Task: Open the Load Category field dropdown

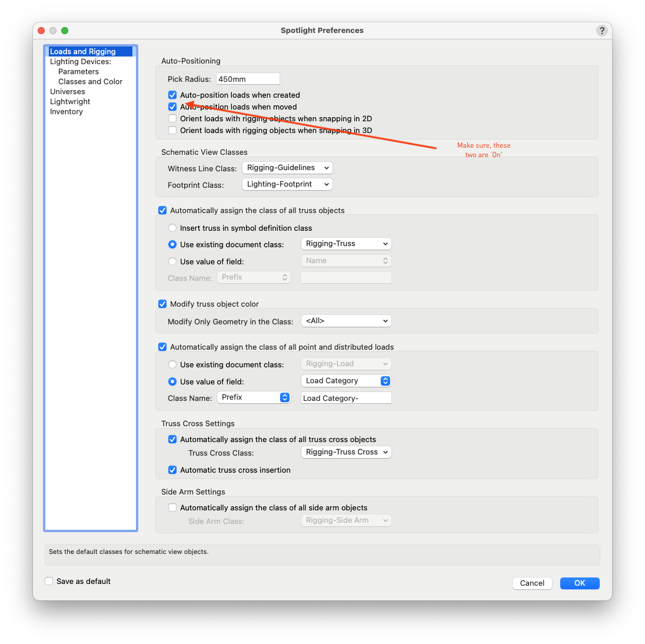Action: [x=345, y=381]
